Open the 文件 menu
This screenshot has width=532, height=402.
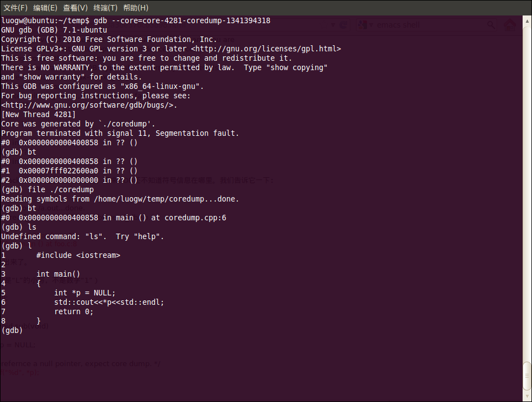[15, 7]
